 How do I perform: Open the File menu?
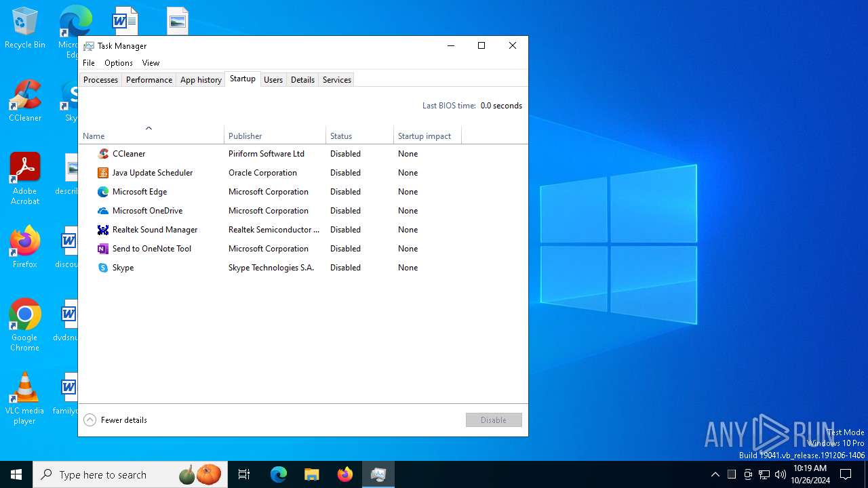(x=89, y=63)
